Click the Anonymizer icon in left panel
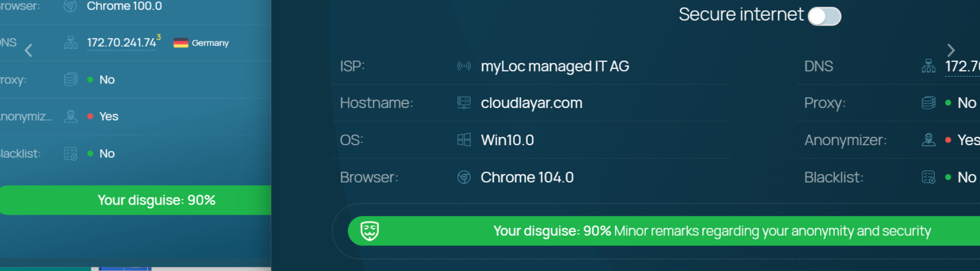This screenshot has width=980, height=271. (70, 116)
